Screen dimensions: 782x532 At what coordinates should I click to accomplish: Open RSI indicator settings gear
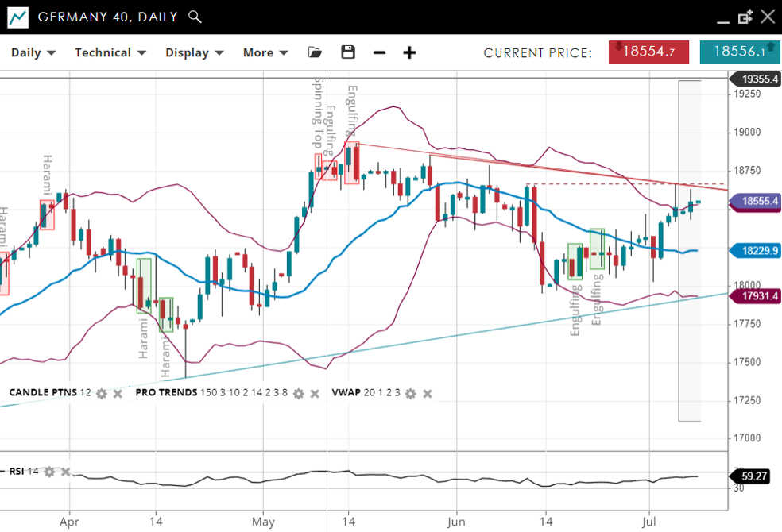click(49, 472)
